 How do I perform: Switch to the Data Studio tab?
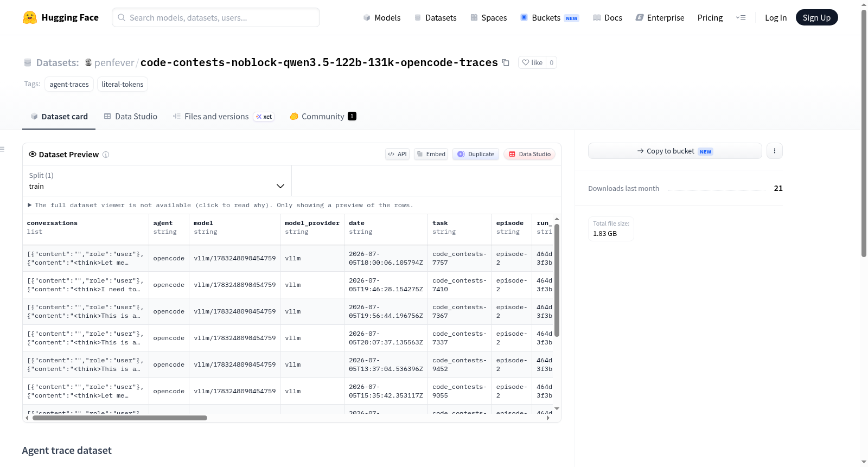131,116
